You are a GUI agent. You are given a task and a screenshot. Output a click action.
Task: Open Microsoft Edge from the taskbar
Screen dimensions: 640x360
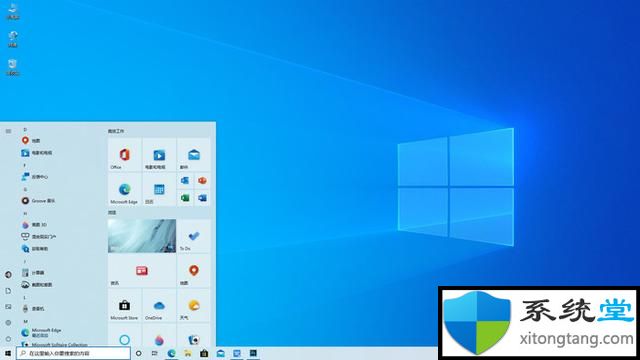pyautogui.click(x=171, y=353)
